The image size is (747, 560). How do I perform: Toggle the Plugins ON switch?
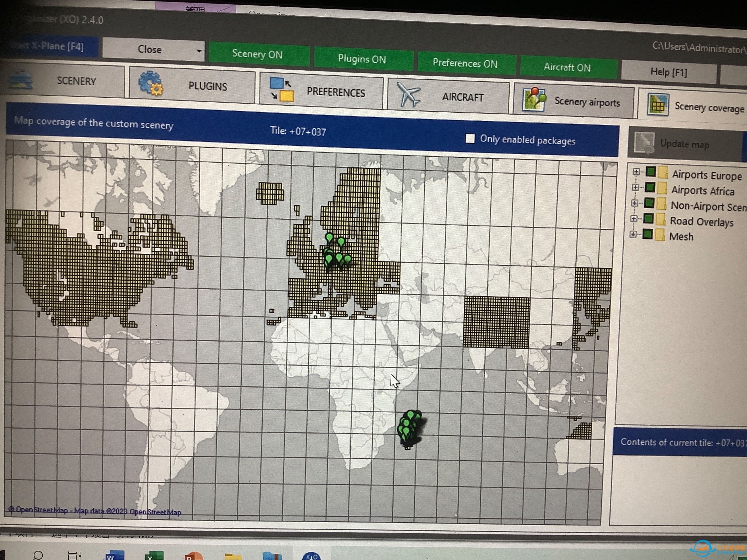[364, 59]
